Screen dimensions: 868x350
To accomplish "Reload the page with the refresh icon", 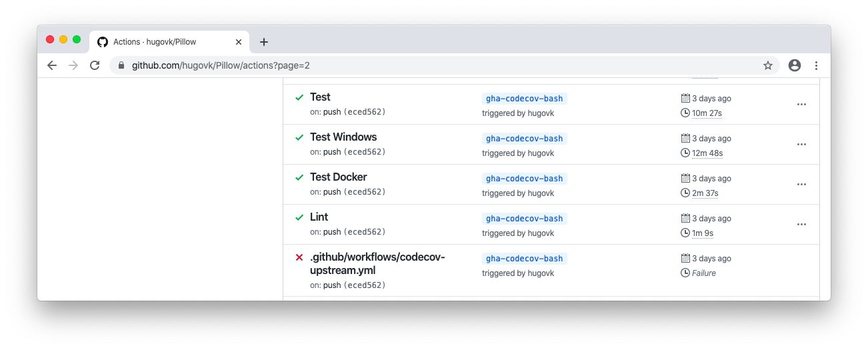I will pos(95,65).
